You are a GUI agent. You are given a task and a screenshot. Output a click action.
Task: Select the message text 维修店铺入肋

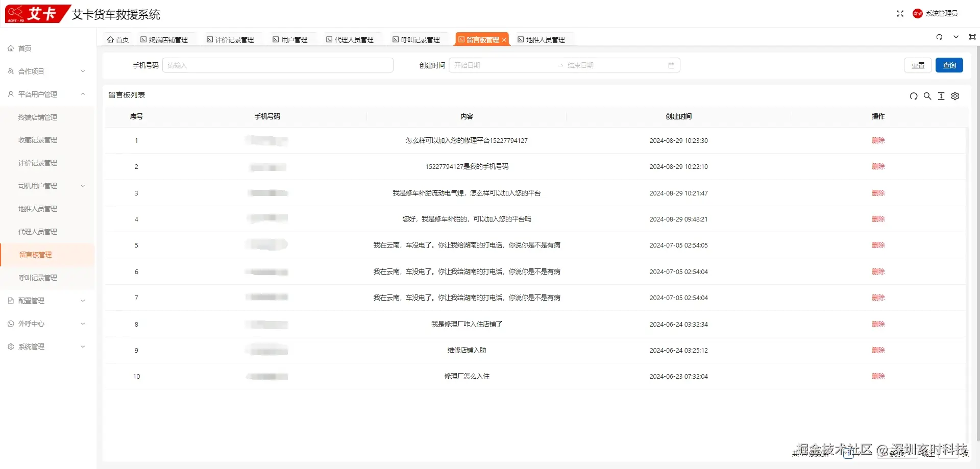(x=467, y=351)
